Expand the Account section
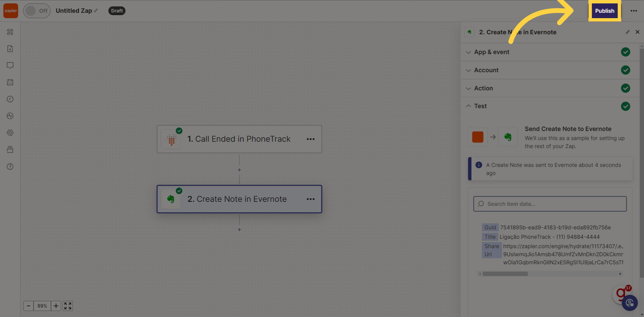The width and height of the screenshot is (644, 317). pos(550,70)
